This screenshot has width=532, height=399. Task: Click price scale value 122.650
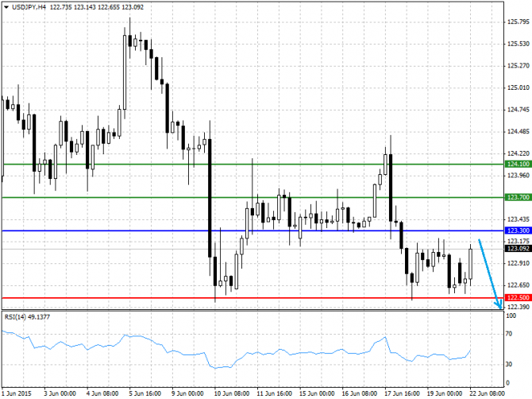(518, 285)
